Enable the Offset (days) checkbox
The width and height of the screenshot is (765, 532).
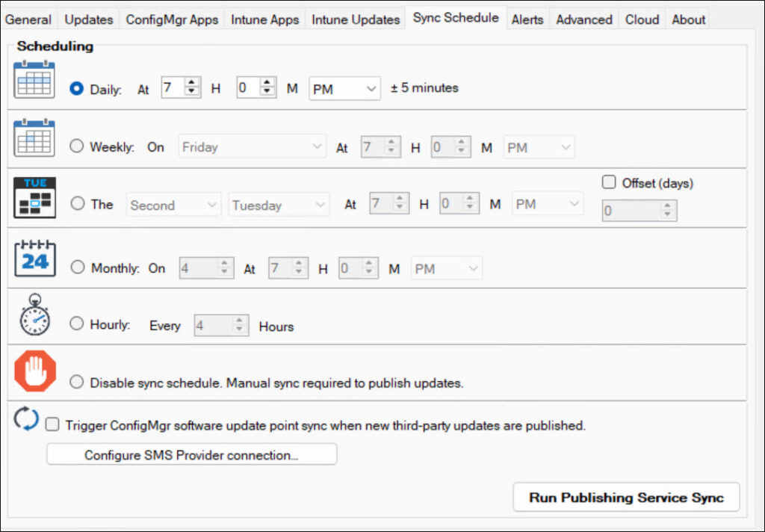point(609,182)
